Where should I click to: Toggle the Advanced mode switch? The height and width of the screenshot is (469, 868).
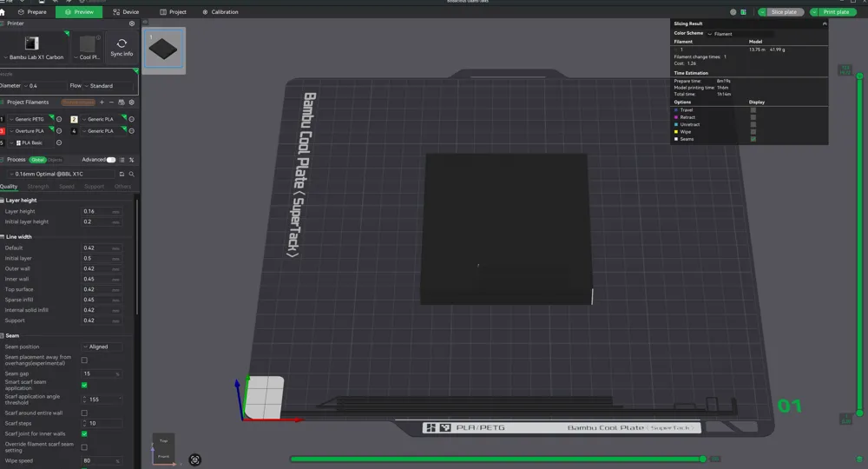(x=111, y=160)
